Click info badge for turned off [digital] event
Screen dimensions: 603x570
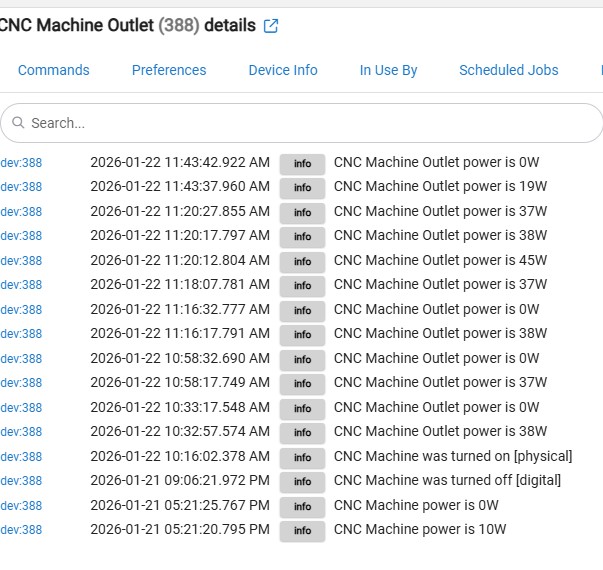pos(302,481)
